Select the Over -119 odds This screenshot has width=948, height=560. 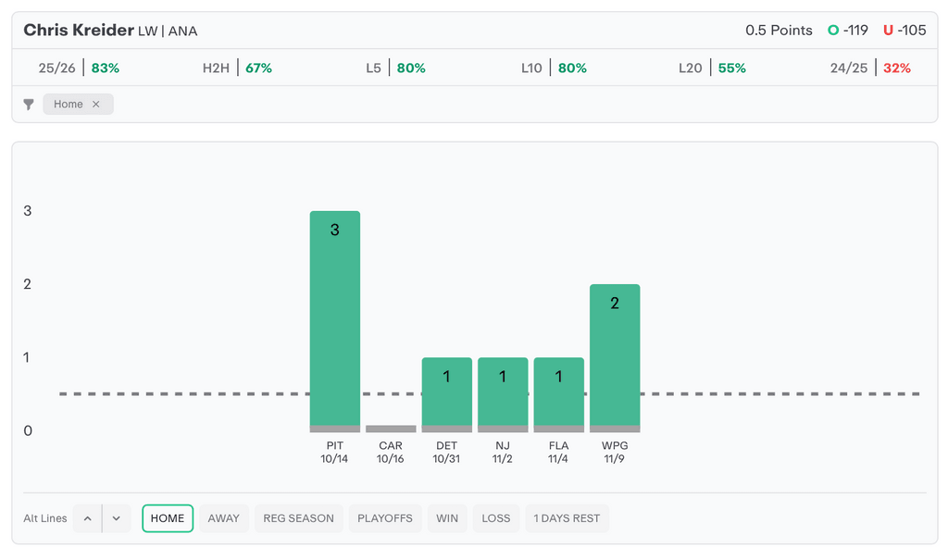[848, 31]
